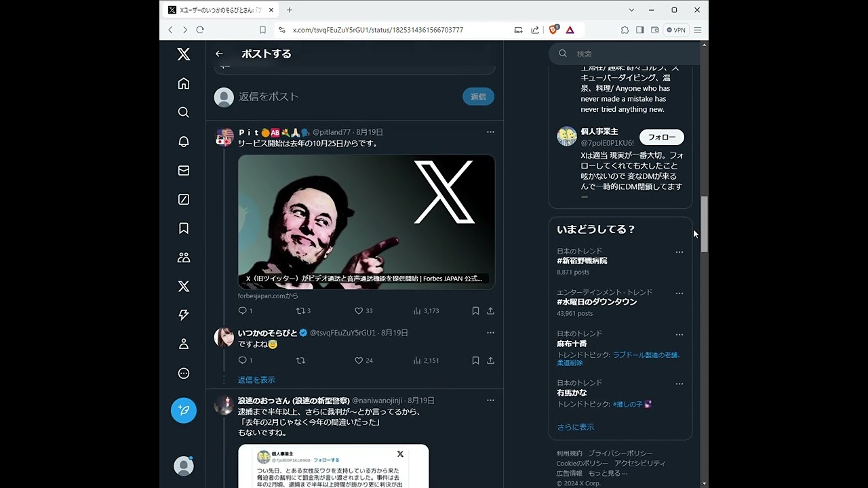Screen dimensions: 868x488
Task: Open Bookmarks icon in left sidebar
Action: [184, 228]
